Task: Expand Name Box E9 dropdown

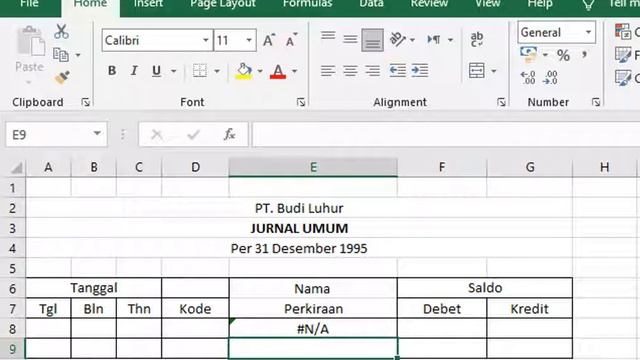Action: tap(97, 133)
